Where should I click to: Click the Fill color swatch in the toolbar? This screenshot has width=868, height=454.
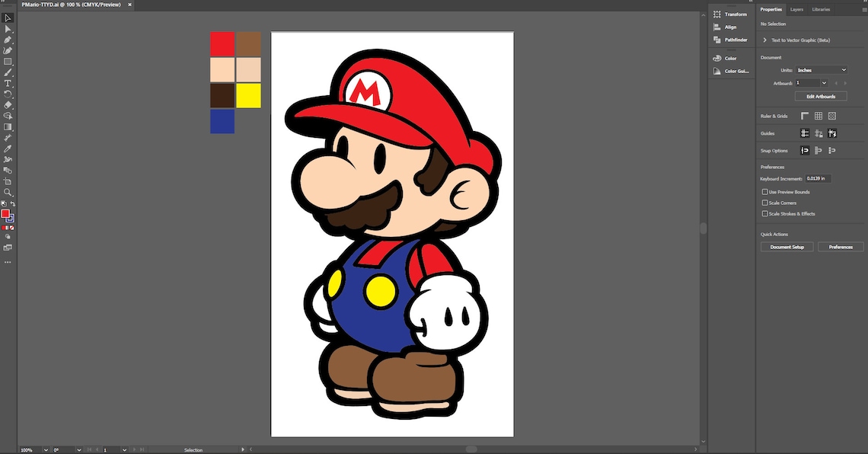tap(6, 212)
